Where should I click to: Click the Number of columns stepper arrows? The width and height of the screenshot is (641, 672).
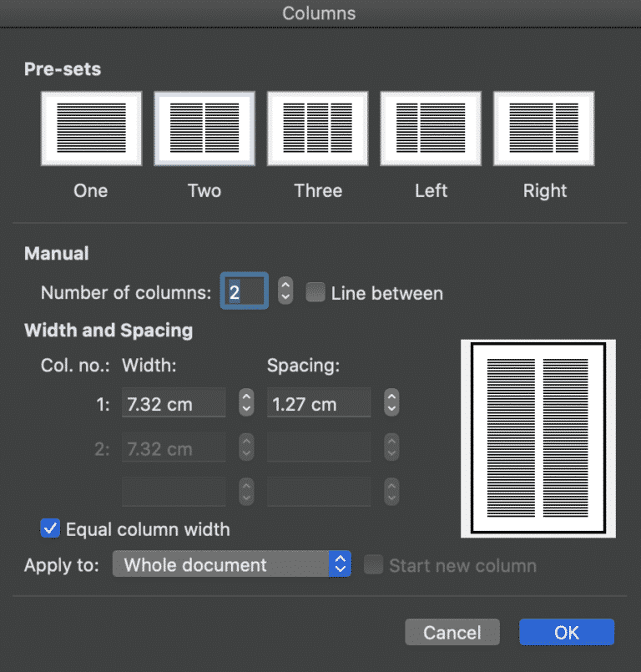[285, 291]
